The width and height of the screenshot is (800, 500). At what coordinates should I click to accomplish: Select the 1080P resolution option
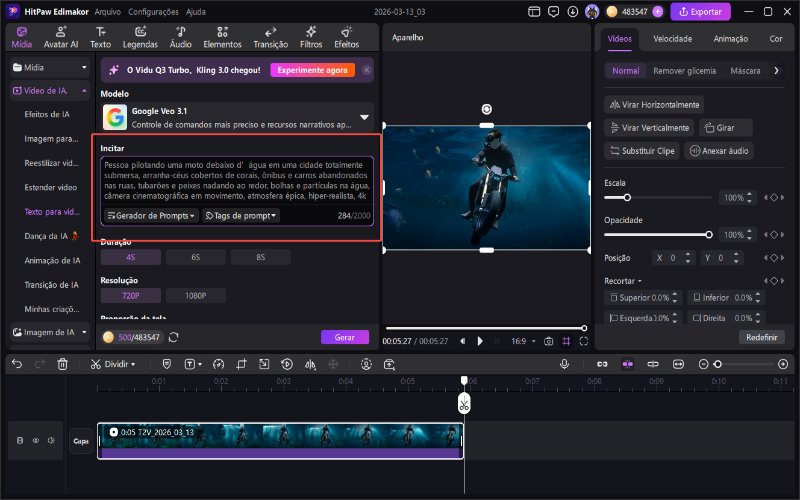coord(195,295)
